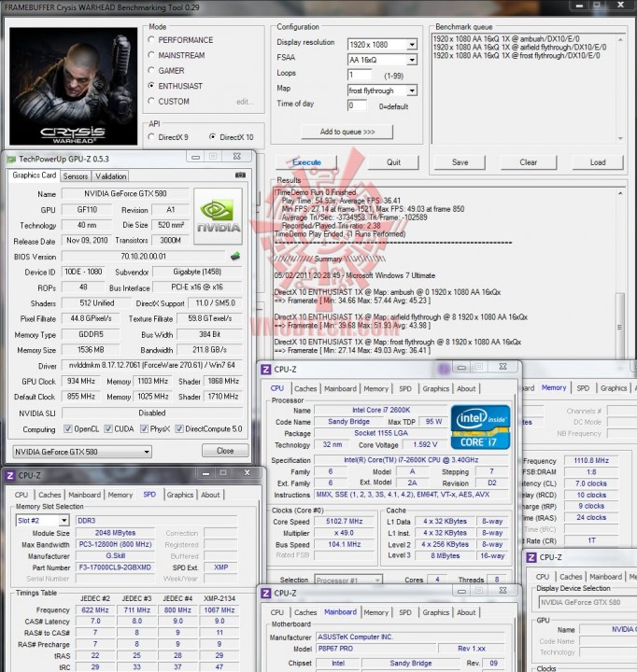Click the main CPU-Z window Z icon
This screenshot has height=672, width=637.
(x=266, y=369)
